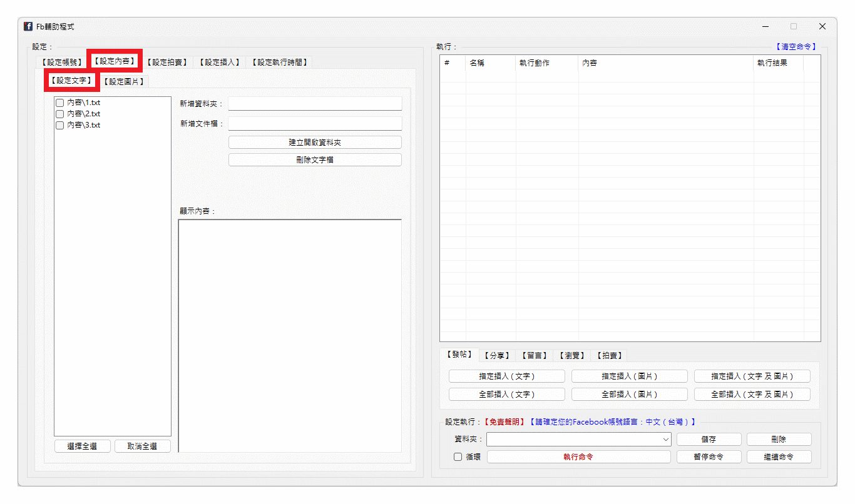Viewport: 855px width, 504px height.
Task: Click the blue 【清空命令】 link
Action: 796,47
